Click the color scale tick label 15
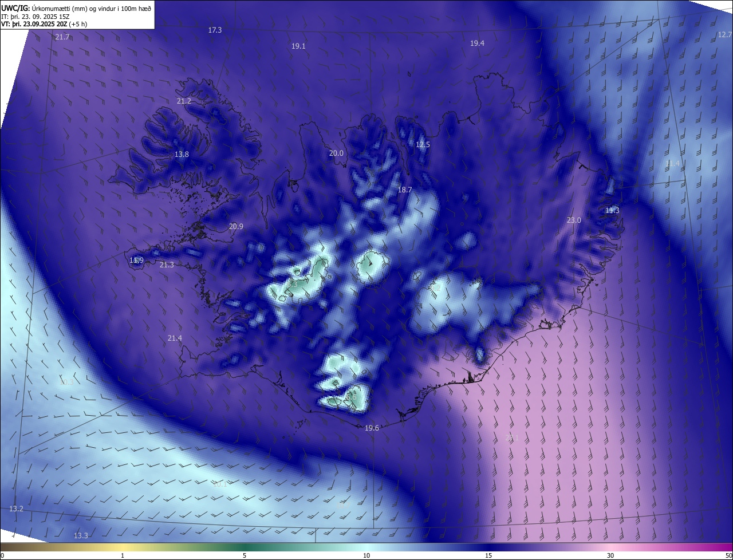 click(488, 555)
